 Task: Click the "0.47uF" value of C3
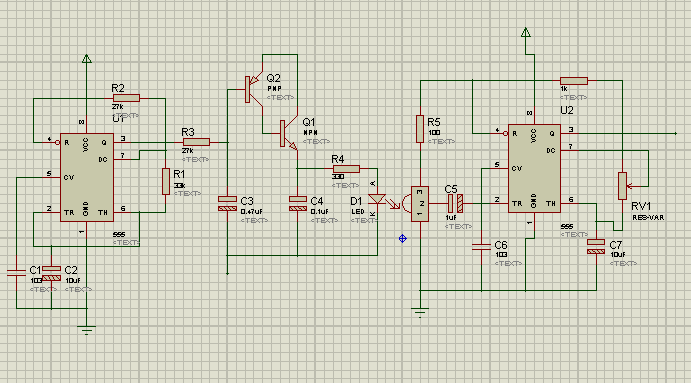coord(251,212)
